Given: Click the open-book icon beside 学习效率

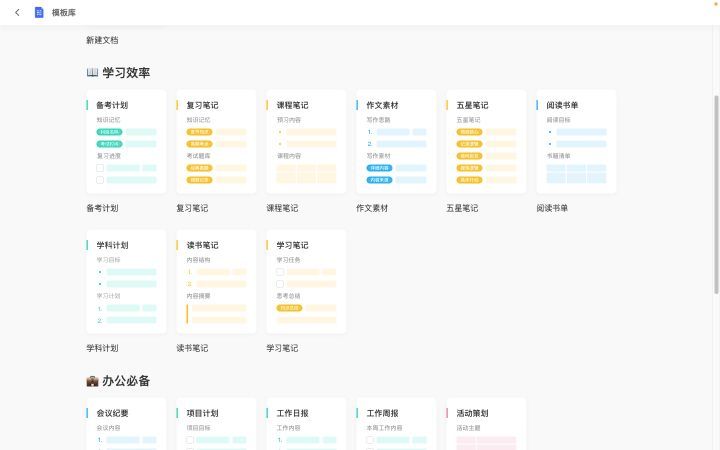Looking at the screenshot, I should [92, 72].
